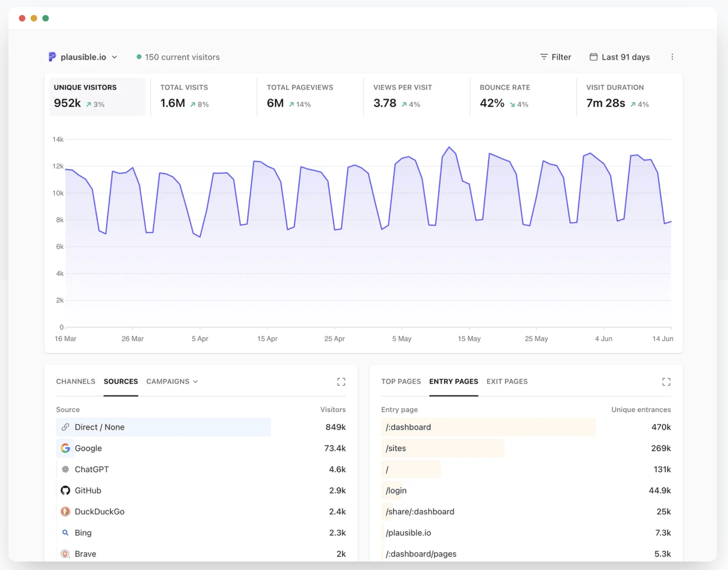Click the 470k unique entrances value
Screen dimensions: 728x570
661,427
